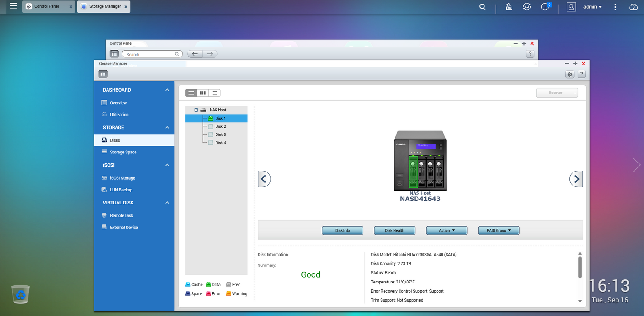
Task: Click the Good summary status text
Action: click(310, 274)
